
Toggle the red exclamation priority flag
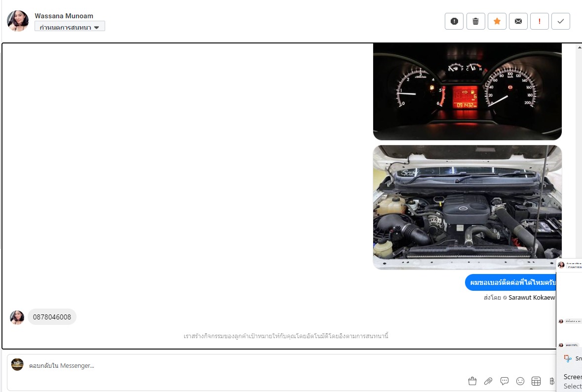click(539, 21)
